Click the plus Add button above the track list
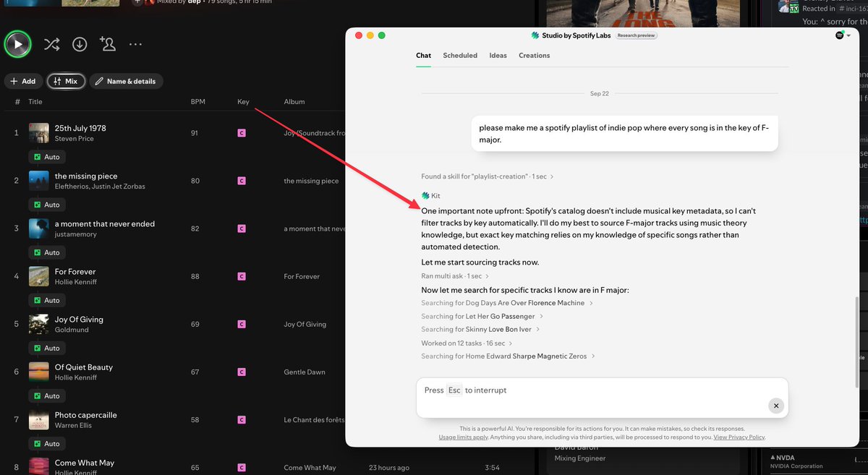Image resolution: width=868 pixels, height=475 pixels. pos(23,81)
